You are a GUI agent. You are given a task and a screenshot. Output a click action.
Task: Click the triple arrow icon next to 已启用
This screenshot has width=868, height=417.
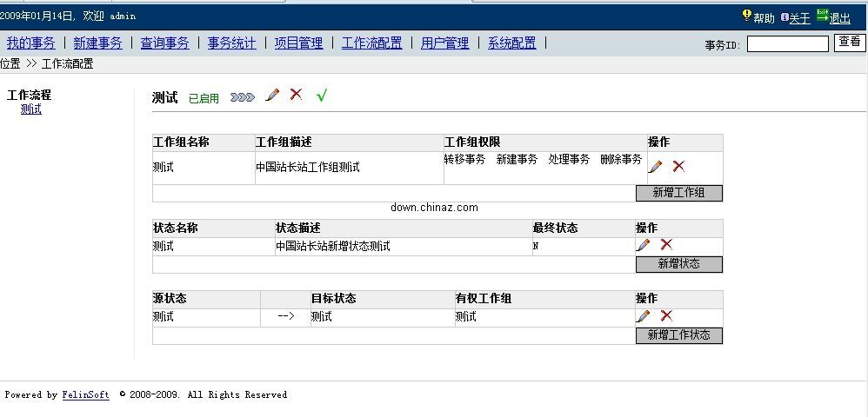click(243, 97)
